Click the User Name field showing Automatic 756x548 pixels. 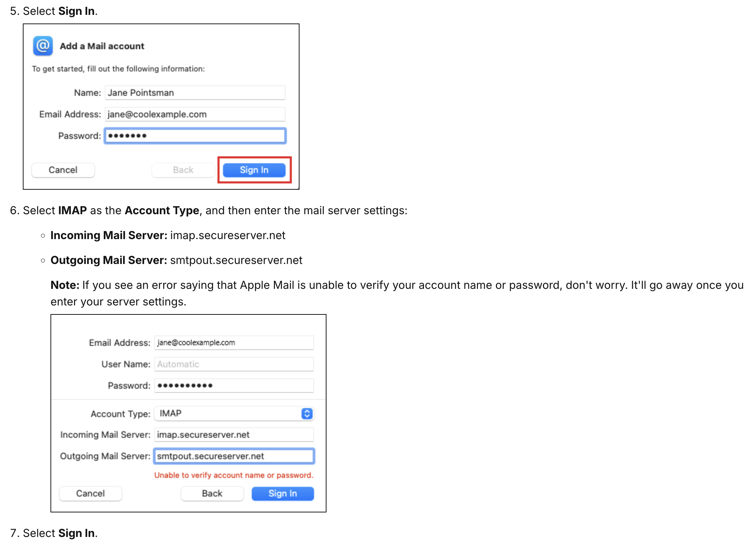[x=234, y=364]
